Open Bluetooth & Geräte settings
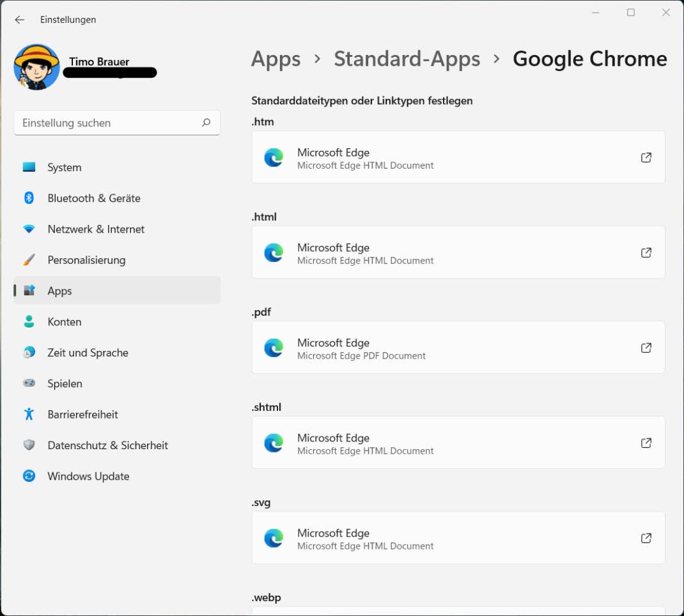The image size is (684, 616). click(x=94, y=198)
